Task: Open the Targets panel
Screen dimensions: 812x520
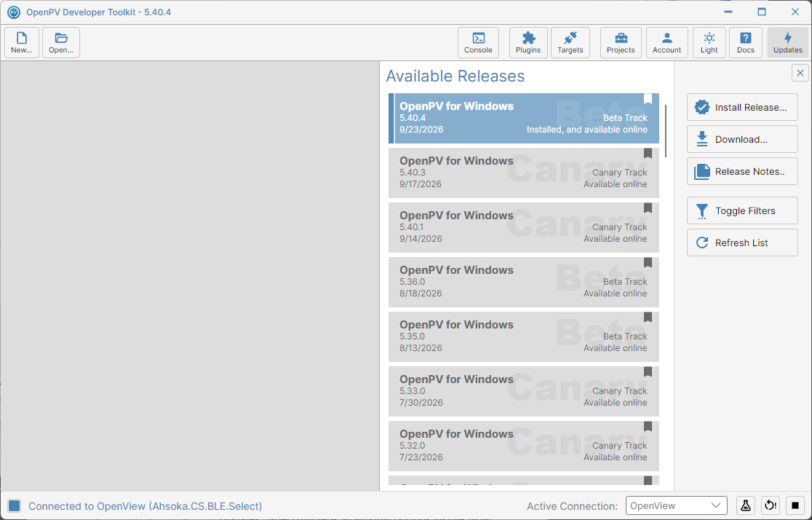Action: click(570, 42)
